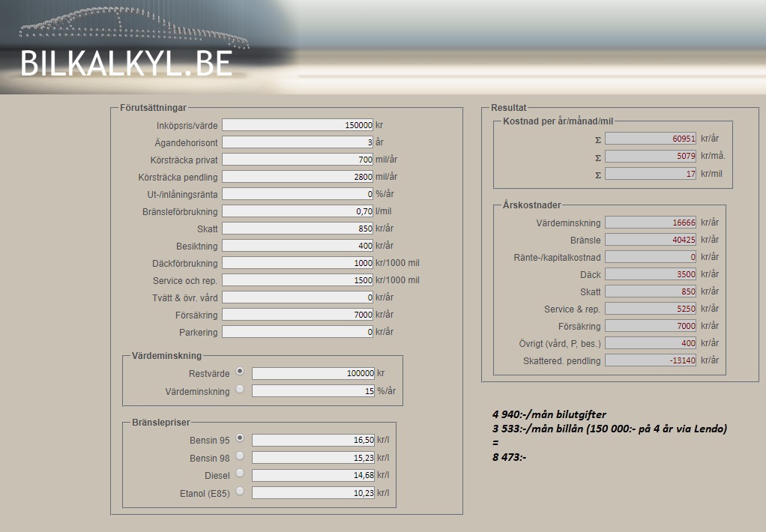Click the Parkering input field
766x532 pixels.
pyautogui.click(x=298, y=332)
